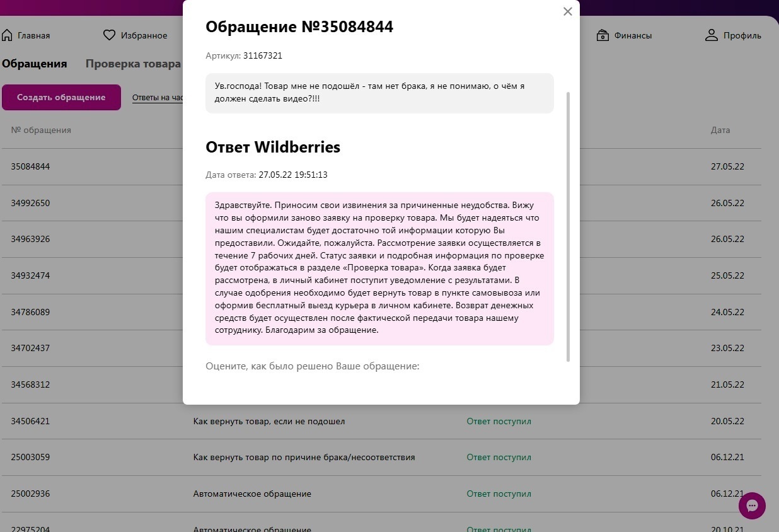
Task: Select appeal number 34992650 row
Action: pyautogui.click(x=30, y=203)
